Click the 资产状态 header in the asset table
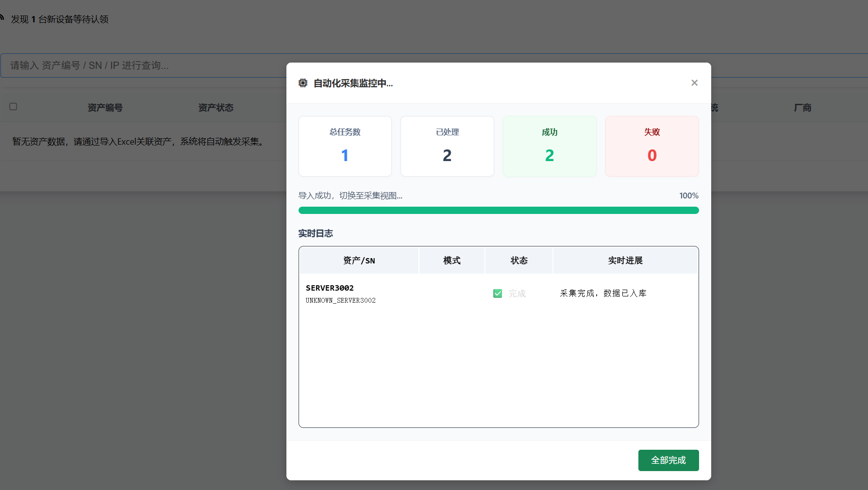Viewport: 868px width, 490px height. [x=216, y=107]
